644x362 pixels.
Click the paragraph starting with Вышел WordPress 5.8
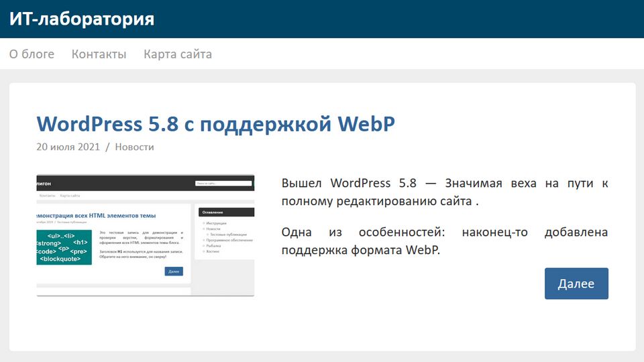pyautogui.click(x=444, y=192)
